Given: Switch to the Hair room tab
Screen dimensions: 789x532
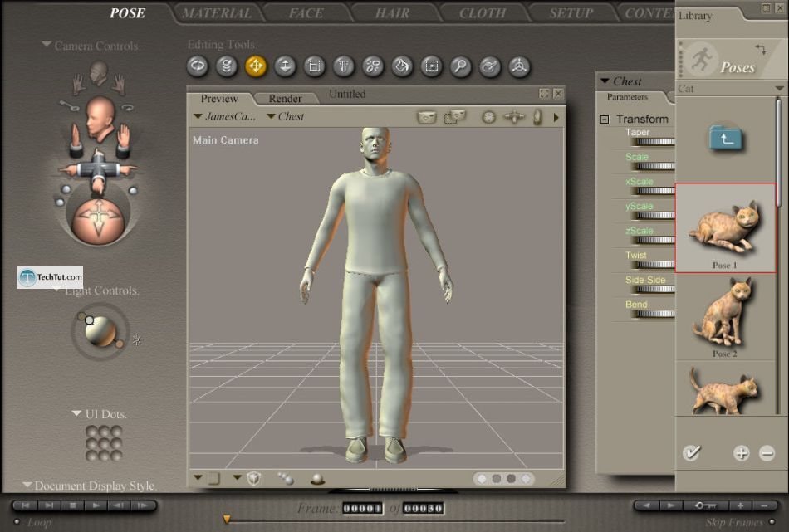Looking at the screenshot, I should click(393, 13).
